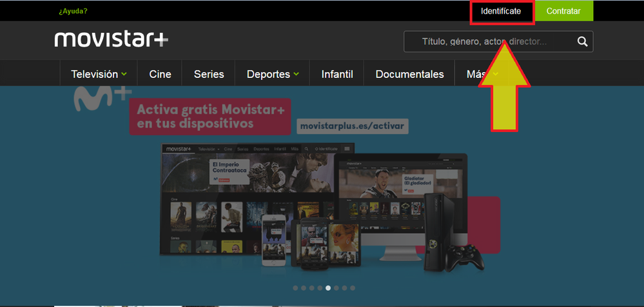The image size is (644, 307).
Task: Click the movistar+ logo in the header
Action: tap(112, 39)
